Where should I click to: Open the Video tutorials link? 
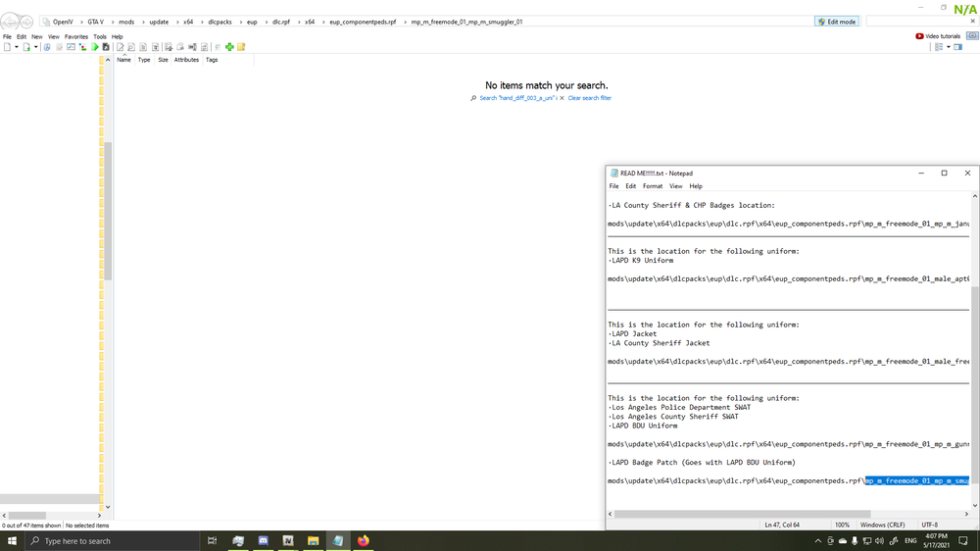coord(938,36)
